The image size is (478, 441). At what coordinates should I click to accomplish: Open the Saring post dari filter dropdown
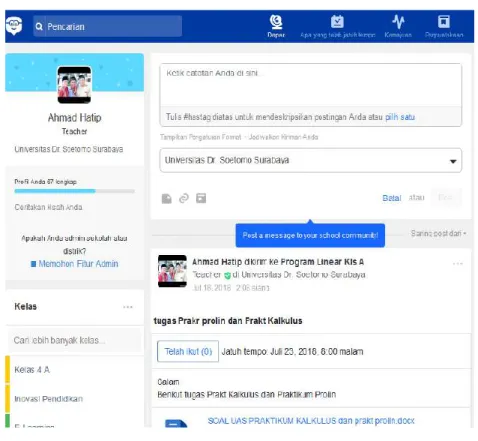point(438,233)
